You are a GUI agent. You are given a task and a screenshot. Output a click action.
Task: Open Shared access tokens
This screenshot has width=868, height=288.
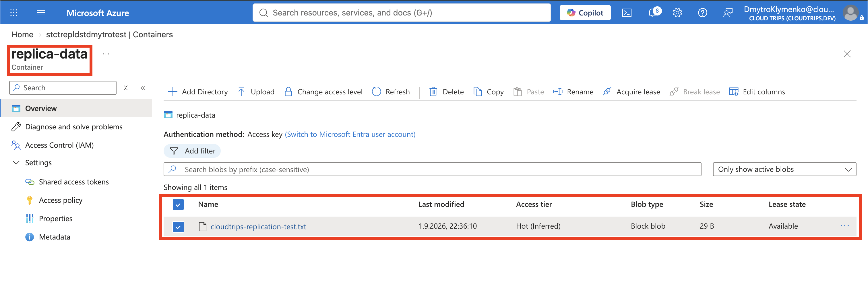tap(73, 182)
